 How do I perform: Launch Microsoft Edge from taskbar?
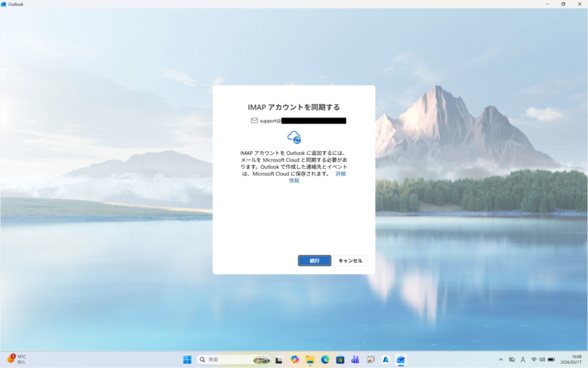coord(325,359)
